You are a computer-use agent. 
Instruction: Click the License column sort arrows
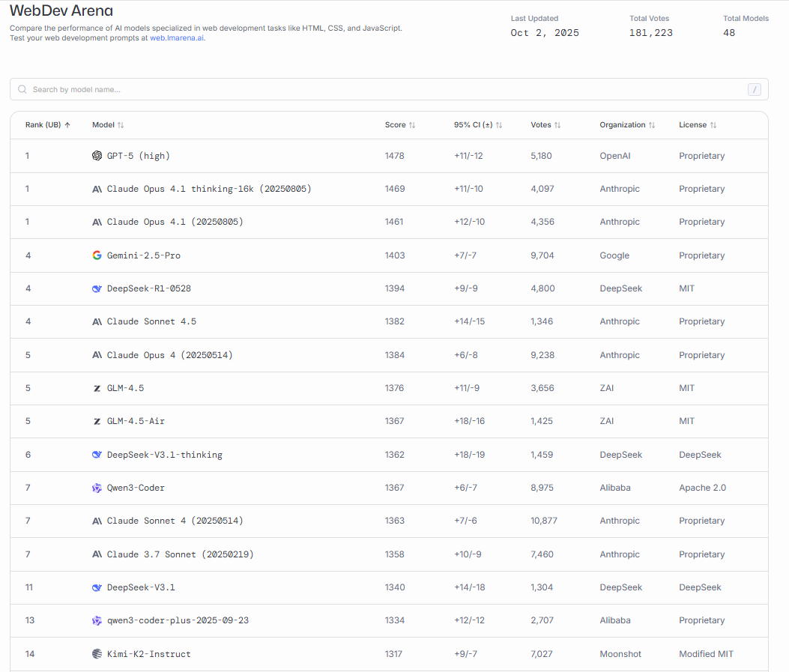[711, 124]
